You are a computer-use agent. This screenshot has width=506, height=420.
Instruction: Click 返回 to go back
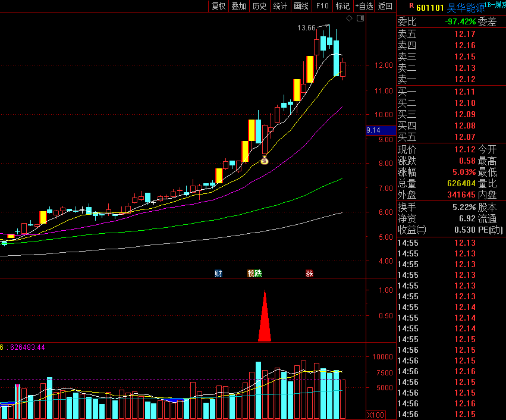coord(385,6)
